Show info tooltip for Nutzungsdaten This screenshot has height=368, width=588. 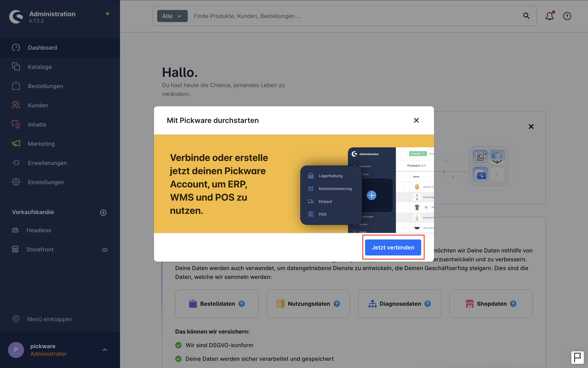coord(337,304)
